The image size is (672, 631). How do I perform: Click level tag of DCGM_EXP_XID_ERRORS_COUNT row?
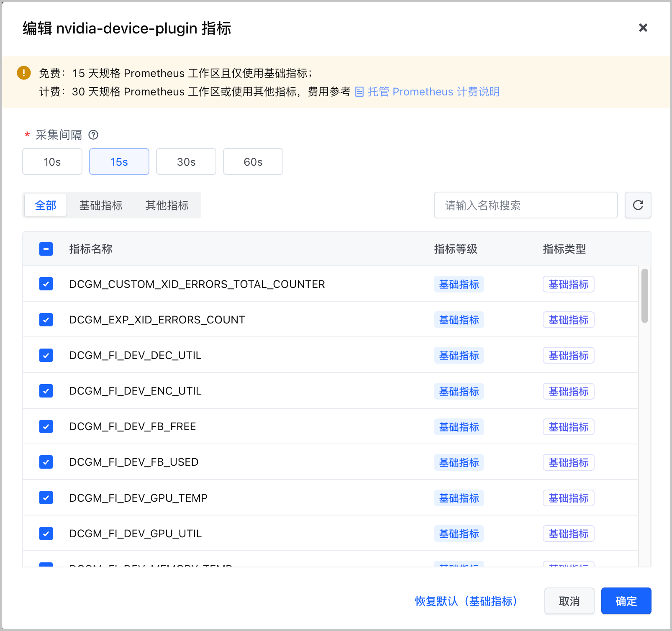pyautogui.click(x=459, y=320)
